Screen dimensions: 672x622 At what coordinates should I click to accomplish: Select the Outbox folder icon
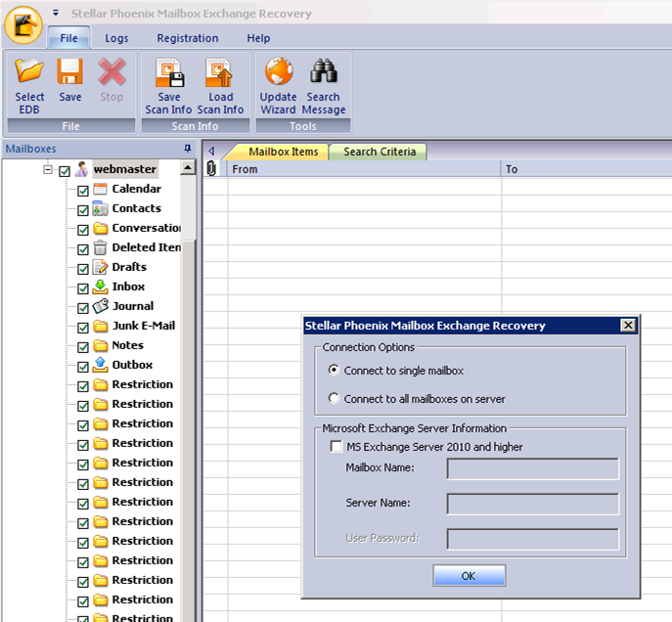pyautogui.click(x=100, y=365)
